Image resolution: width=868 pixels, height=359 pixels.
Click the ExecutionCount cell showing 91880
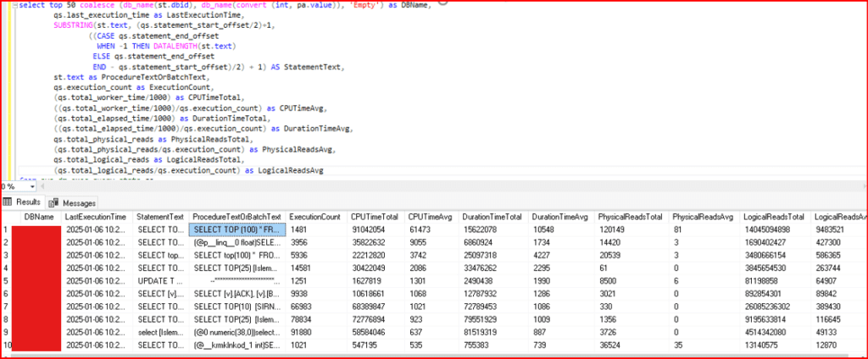(303, 331)
